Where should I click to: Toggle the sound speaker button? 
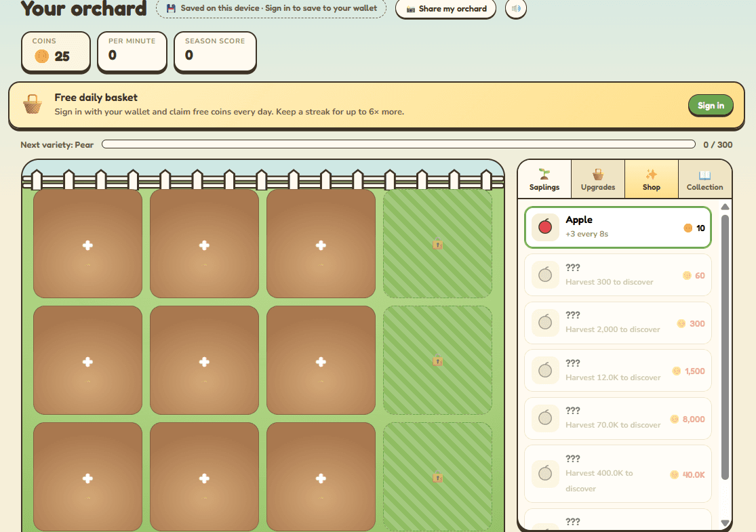click(516, 9)
